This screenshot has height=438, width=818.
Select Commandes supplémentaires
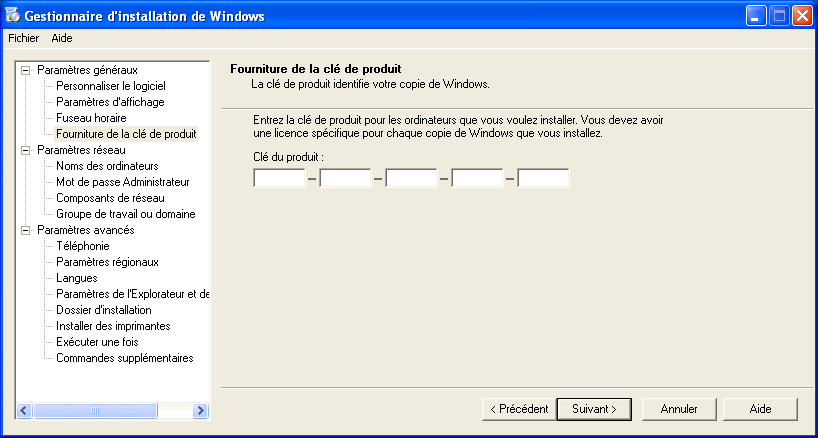pos(125,358)
